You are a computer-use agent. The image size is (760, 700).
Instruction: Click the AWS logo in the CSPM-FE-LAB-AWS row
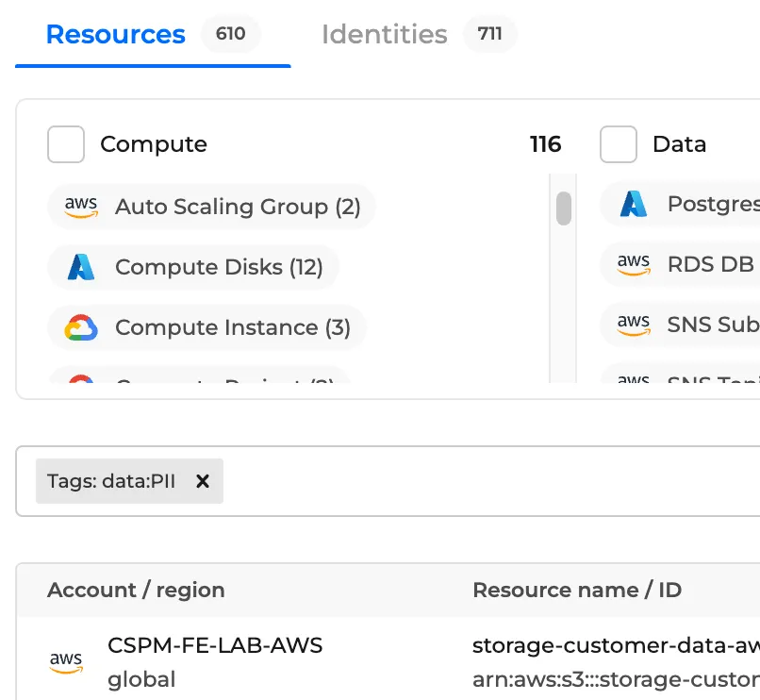[66, 662]
